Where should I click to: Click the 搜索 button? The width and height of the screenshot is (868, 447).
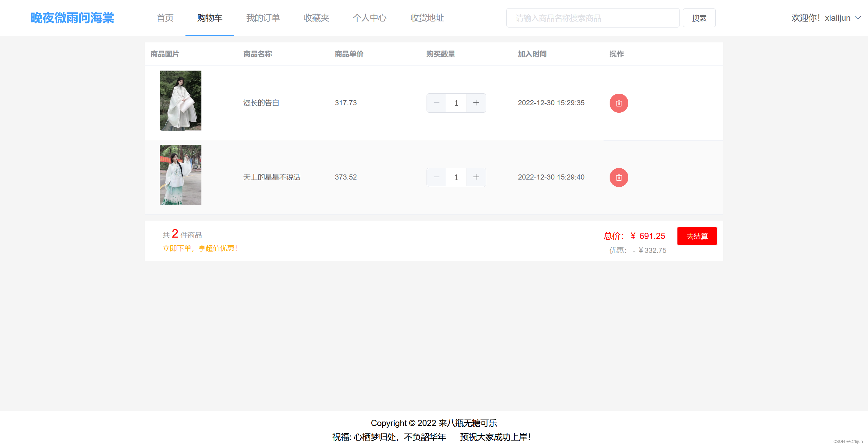699,18
